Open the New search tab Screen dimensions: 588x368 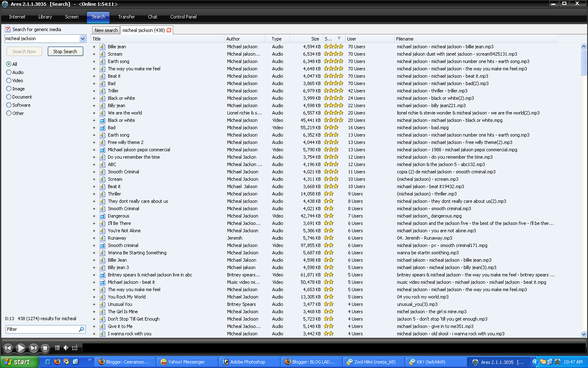point(106,30)
